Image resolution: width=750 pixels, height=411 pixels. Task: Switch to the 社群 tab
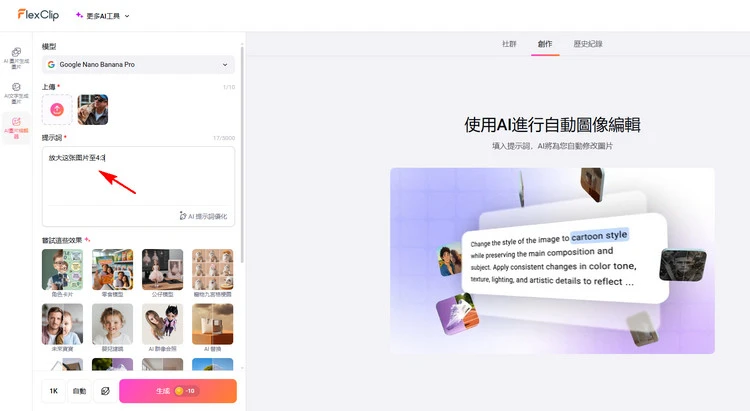pos(509,44)
